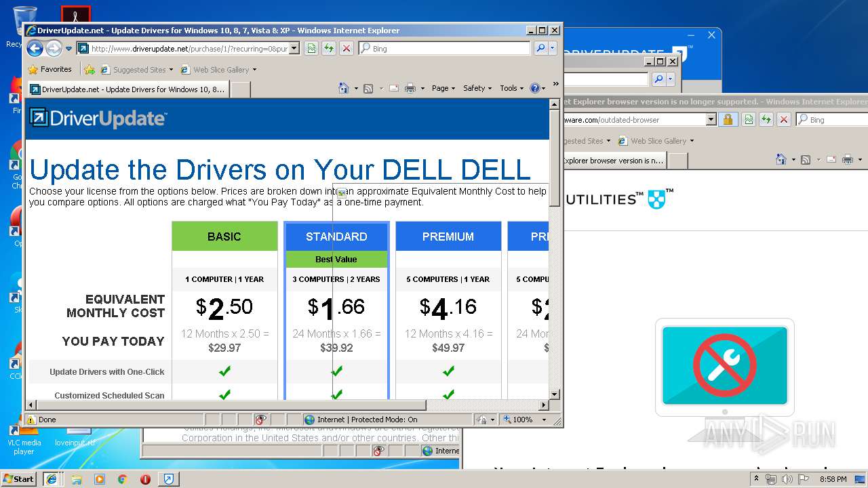Screen dimensions: 868x488
Task: Open security lock report in outdated-browser window
Action: (728, 119)
